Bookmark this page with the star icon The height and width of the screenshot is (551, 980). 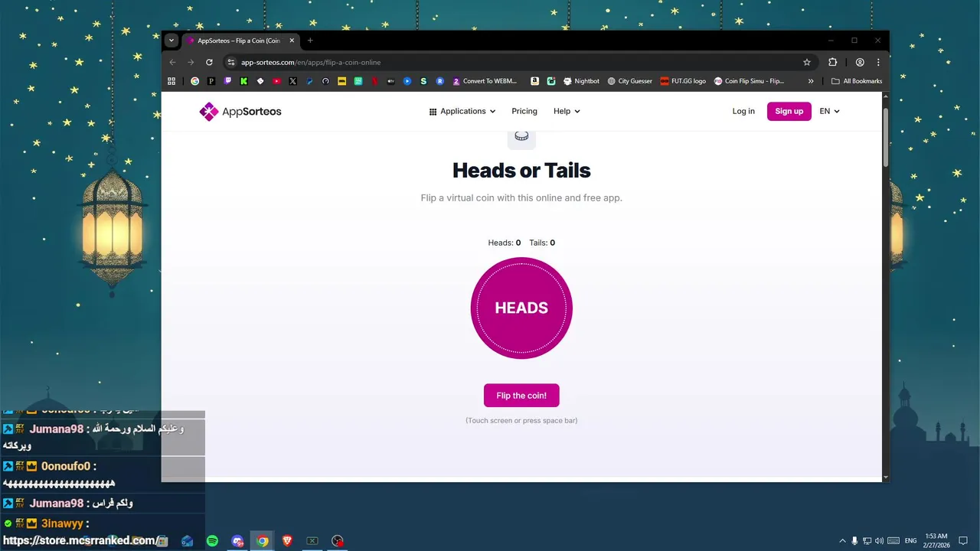(806, 62)
